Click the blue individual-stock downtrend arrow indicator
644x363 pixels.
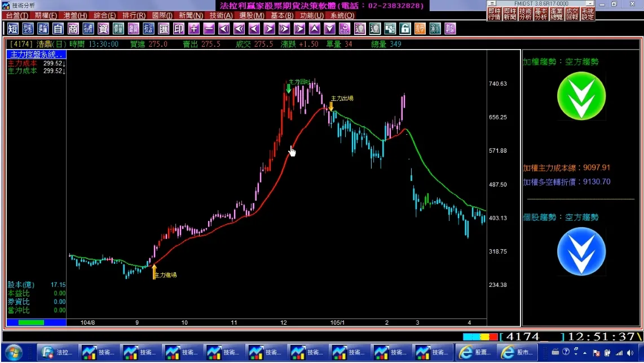581,251
